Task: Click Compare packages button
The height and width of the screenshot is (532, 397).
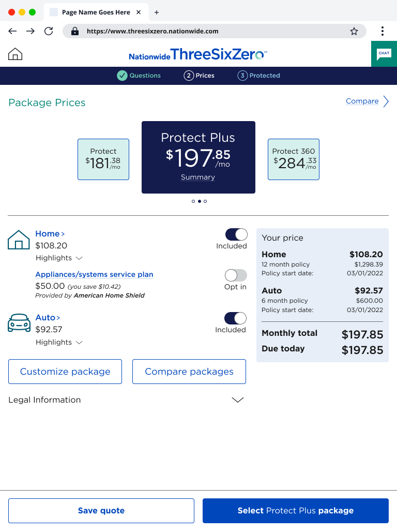Action: 189,372
